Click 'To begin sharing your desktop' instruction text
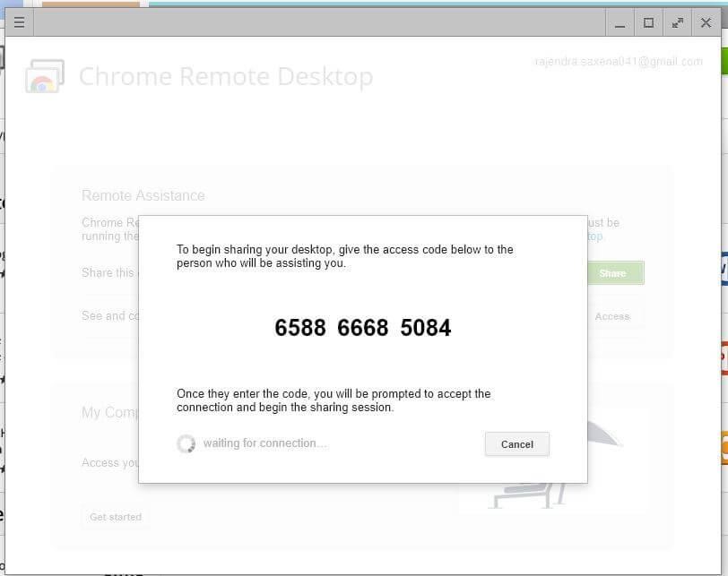728x576 pixels. [x=344, y=256]
